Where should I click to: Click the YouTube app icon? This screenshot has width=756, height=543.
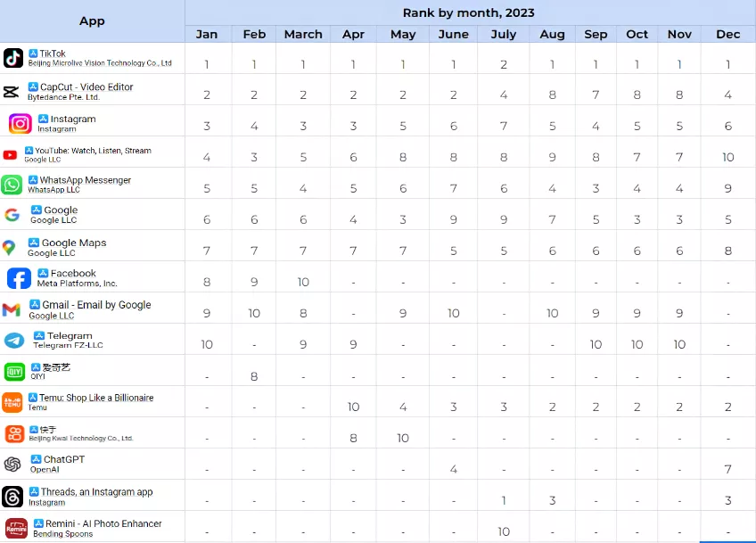[10, 155]
